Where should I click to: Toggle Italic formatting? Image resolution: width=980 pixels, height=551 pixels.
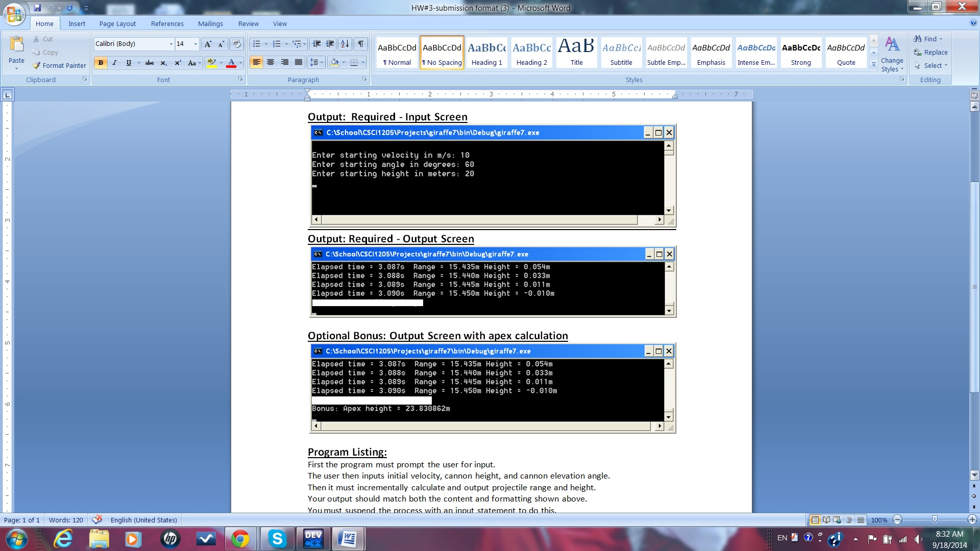114,63
